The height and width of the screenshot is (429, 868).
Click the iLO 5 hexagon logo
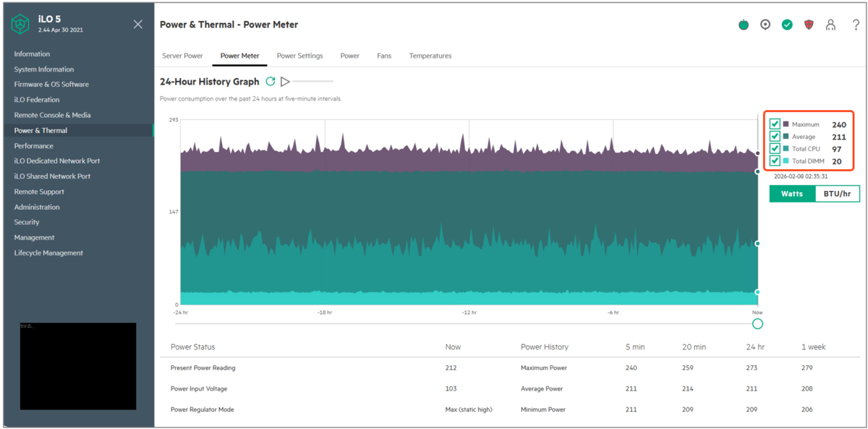20,25
